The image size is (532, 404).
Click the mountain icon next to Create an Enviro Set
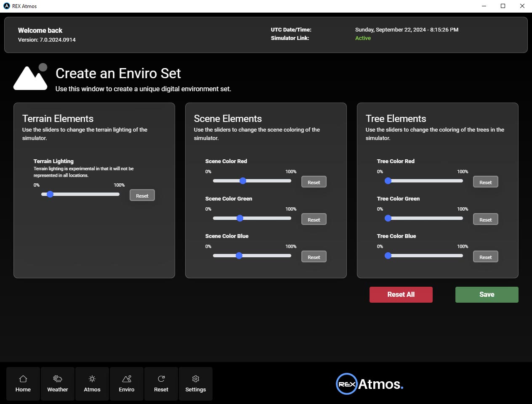30,77
